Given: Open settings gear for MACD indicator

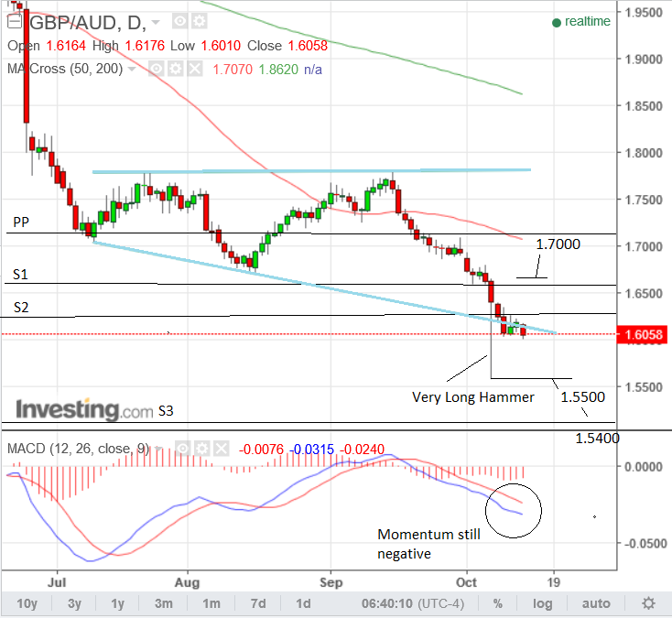Looking at the screenshot, I should coord(201,449).
